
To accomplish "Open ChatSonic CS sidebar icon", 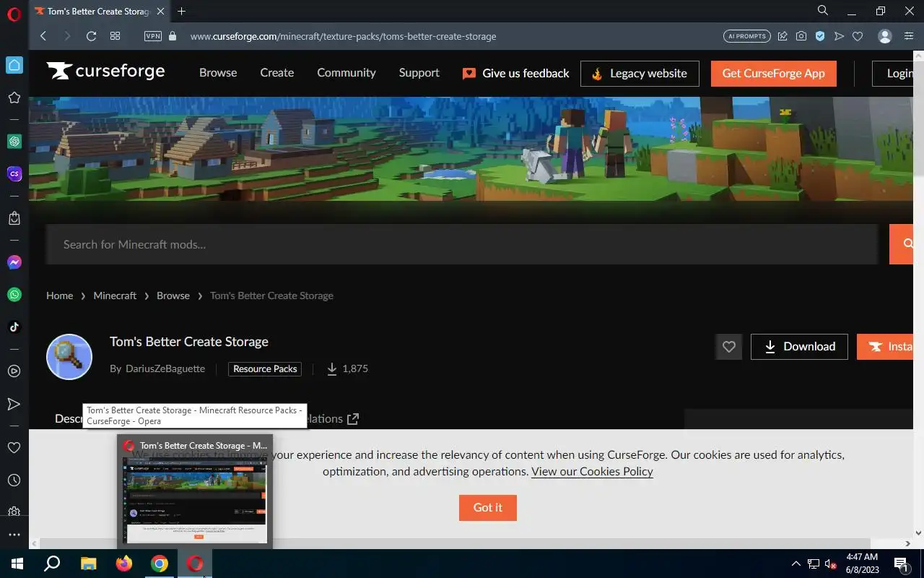I will 14,174.
